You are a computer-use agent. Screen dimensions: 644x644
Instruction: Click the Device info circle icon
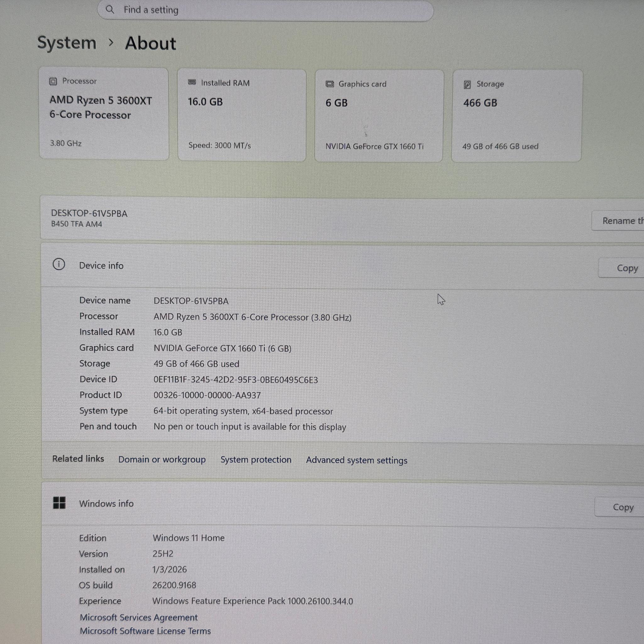(59, 264)
